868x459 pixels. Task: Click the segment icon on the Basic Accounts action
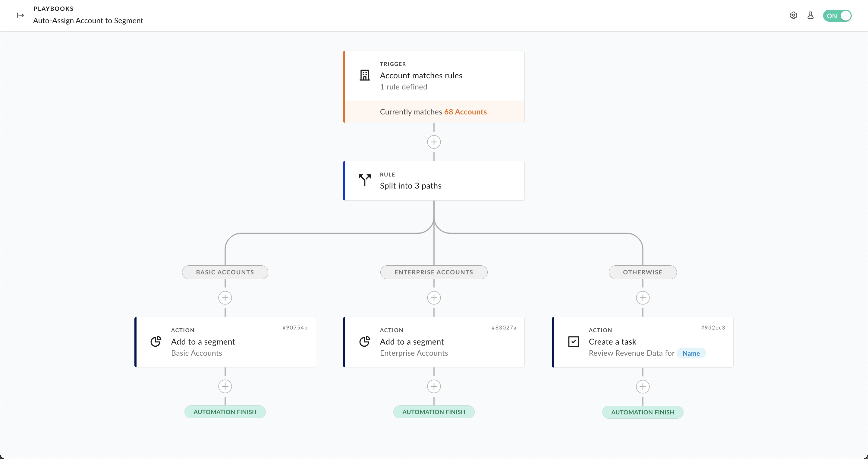point(156,342)
